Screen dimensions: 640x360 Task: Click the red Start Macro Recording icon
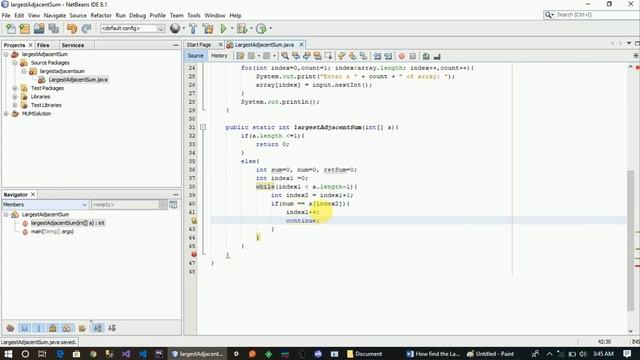(402, 56)
